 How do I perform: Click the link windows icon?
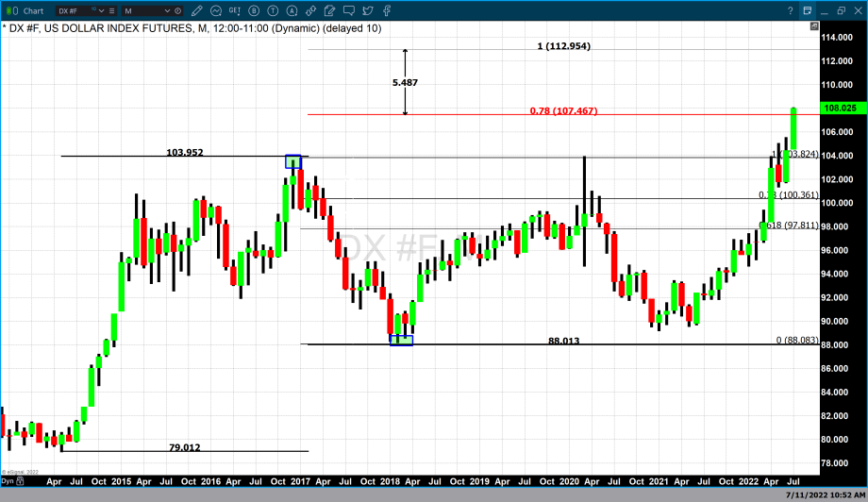310,10
